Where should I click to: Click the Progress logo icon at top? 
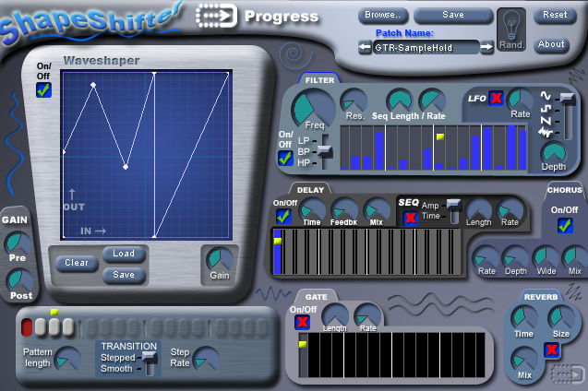point(216,16)
